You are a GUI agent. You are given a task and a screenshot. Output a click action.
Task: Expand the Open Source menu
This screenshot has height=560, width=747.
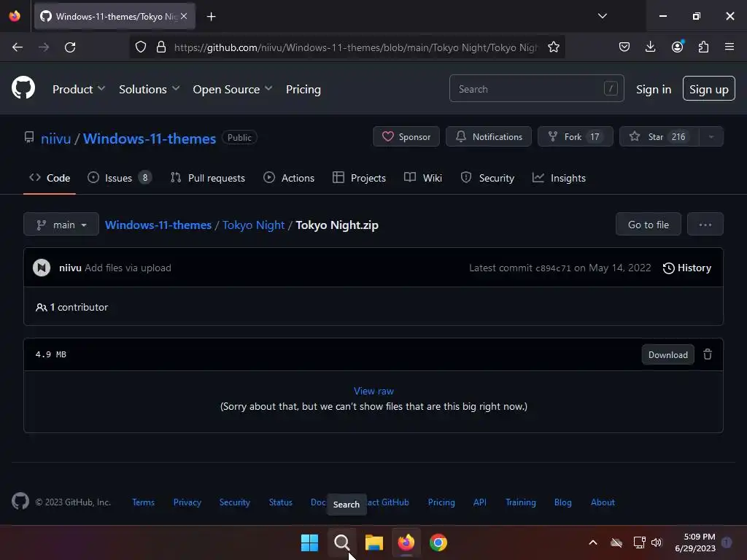tap(233, 89)
